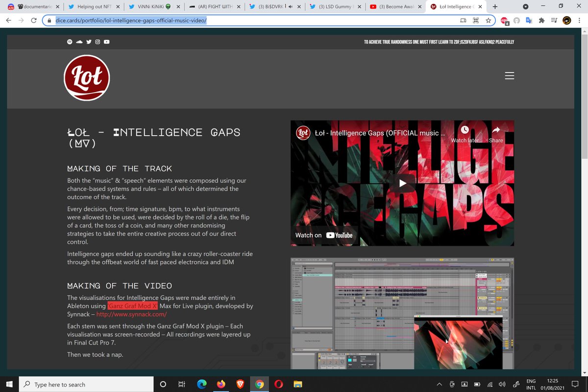Open File Explorer from taskbar
588x392 pixels.
[297, 384]
